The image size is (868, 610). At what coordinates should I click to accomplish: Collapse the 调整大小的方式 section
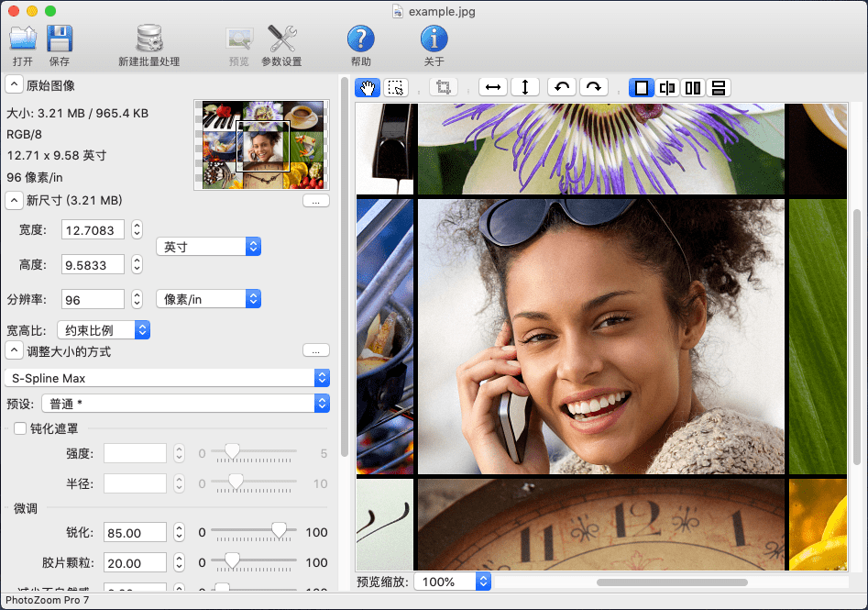(14, 351)
